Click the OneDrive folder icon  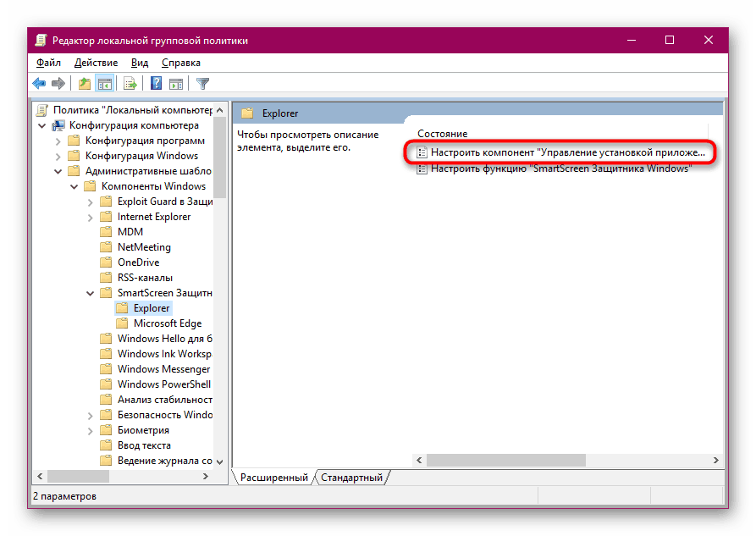(x=106, y=262)
